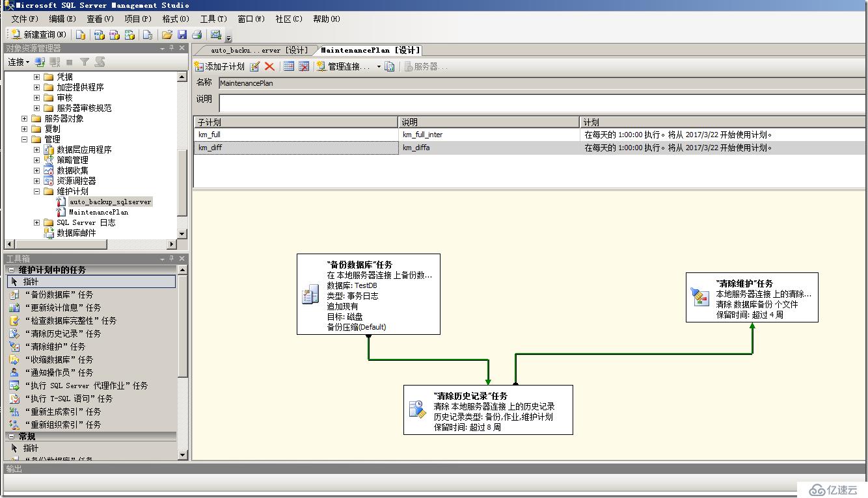The image size is (868, 498).
Task: Click the connect Object Explorer icon
Action: click(x=40, y=62)
